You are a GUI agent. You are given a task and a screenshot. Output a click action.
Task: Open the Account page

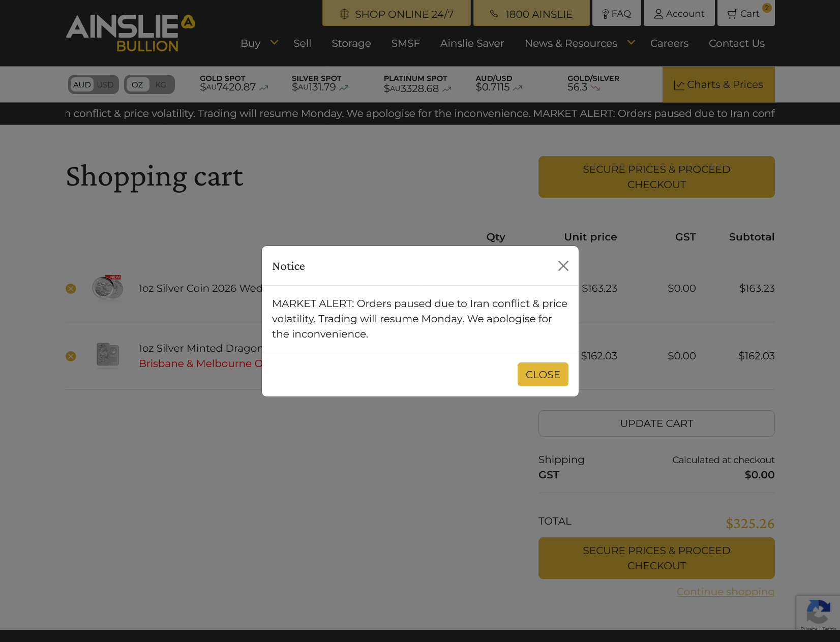(679, 13)
